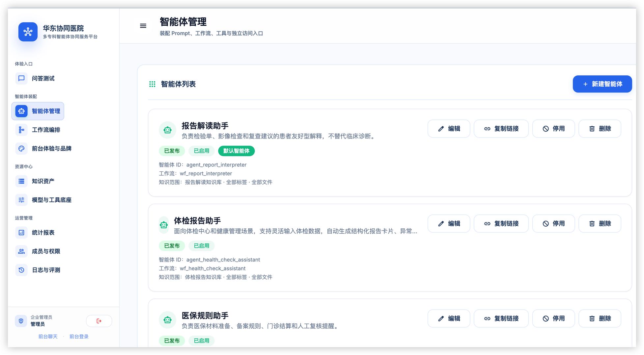
Task: Click the administrator shield avatar icon
Action: coord(21,321)
